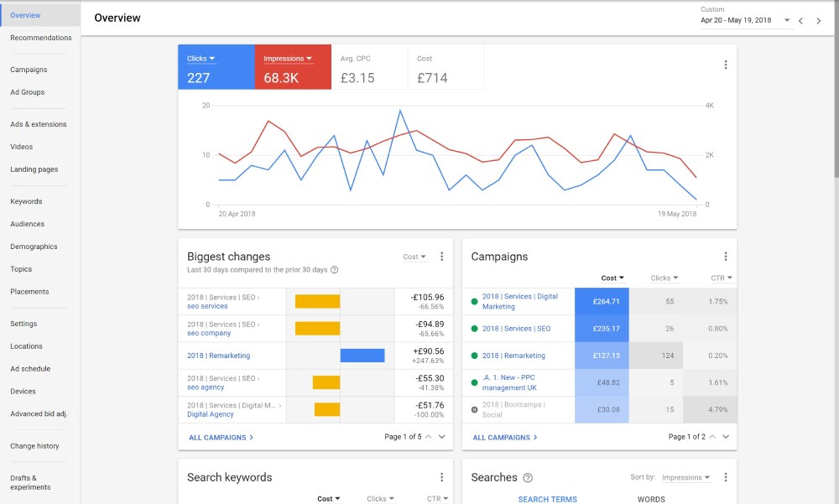Open Cost column dropdown in Campaigns
The width and height of the screenshot is (839, 504).
[612, 278]
